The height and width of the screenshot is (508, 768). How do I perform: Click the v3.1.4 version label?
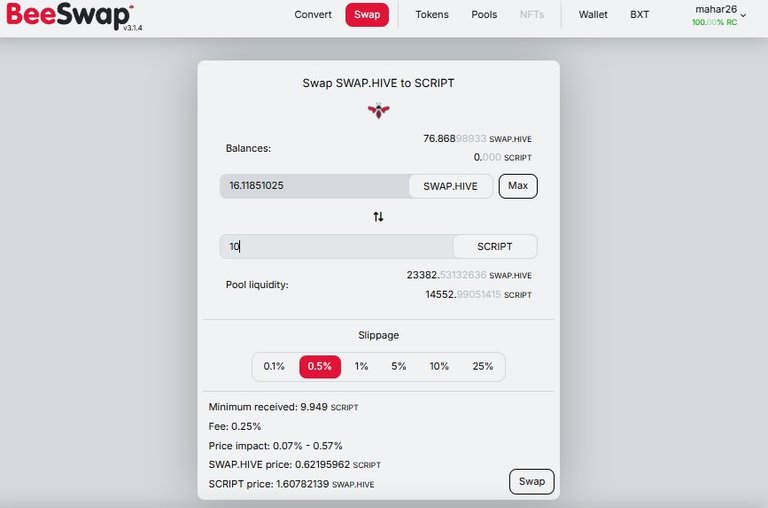132,28
